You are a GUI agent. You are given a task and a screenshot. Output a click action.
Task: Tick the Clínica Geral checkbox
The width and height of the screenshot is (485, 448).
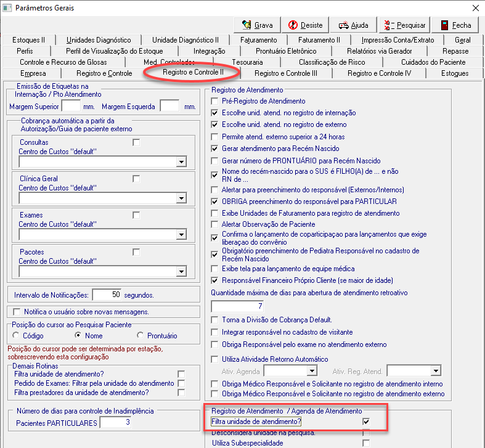(x=136, y=179)
